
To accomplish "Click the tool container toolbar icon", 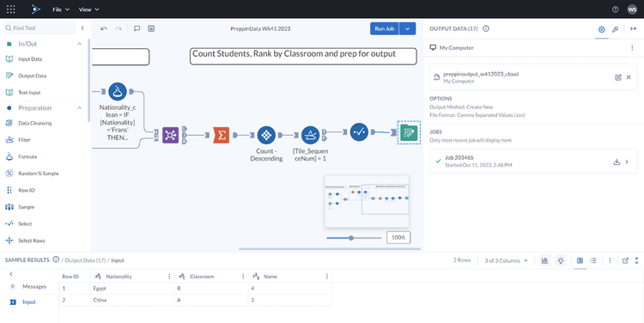I will pos(151,28).
